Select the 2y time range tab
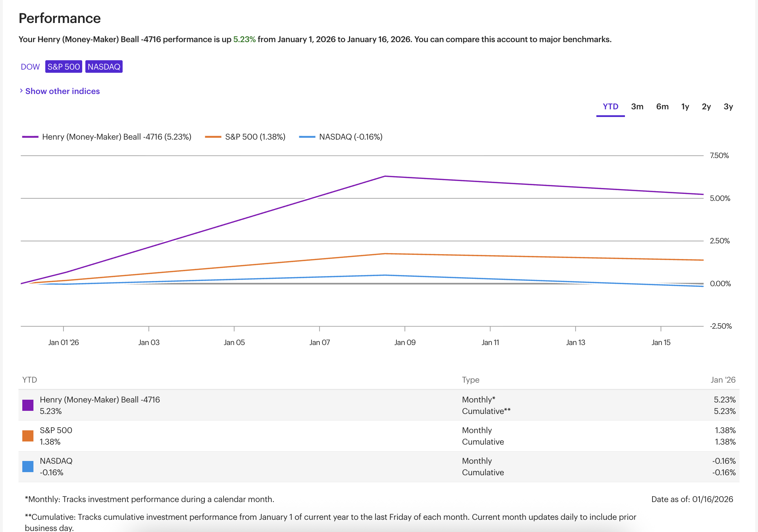The height and width of the screenshot is (532, 758). (706, 107)
